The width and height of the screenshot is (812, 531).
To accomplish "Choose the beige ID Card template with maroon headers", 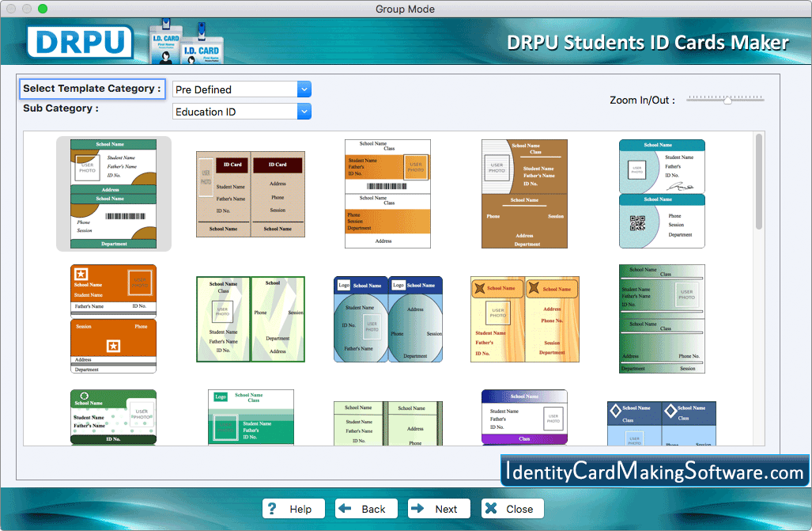I will tap(251, 195).
